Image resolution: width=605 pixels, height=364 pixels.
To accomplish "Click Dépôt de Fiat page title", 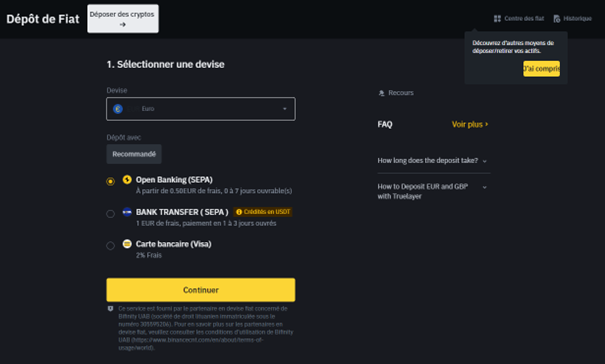I will (x=43, y=19).
